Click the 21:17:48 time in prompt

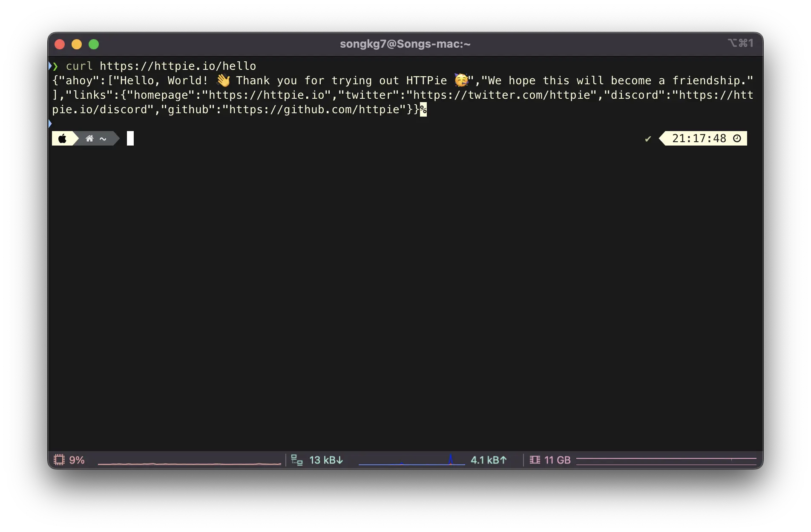tap(699, 138)
